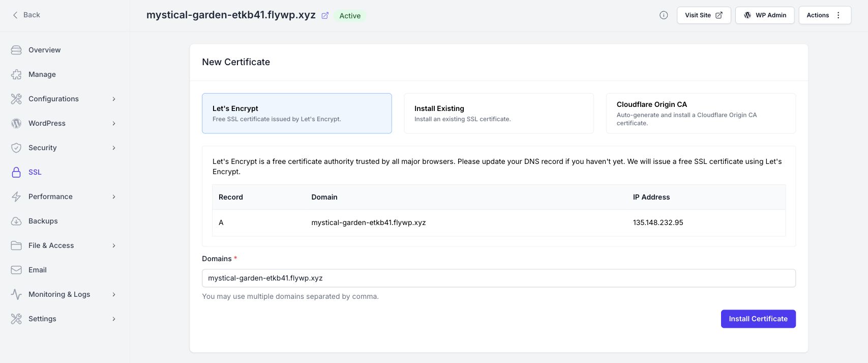Click the WordPress logo icon in sidebar
The width and height of the screenshot is (868, 363).
tap(16, 123)
